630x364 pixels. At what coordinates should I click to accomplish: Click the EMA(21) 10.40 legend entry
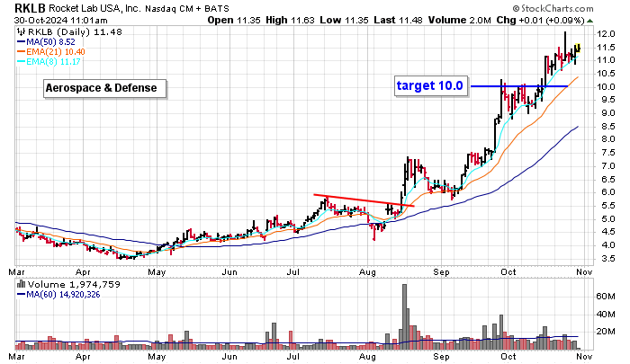[50, 52]
